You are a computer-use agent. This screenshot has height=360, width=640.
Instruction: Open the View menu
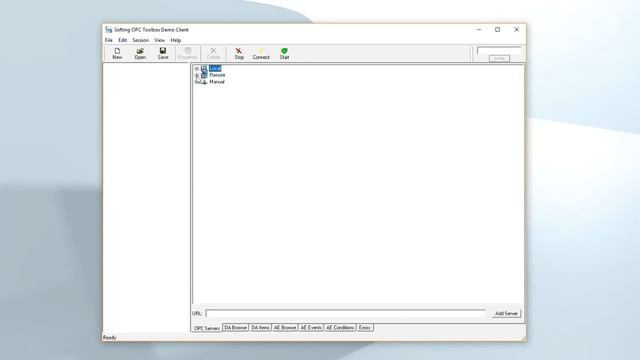[x=160, y=40]
